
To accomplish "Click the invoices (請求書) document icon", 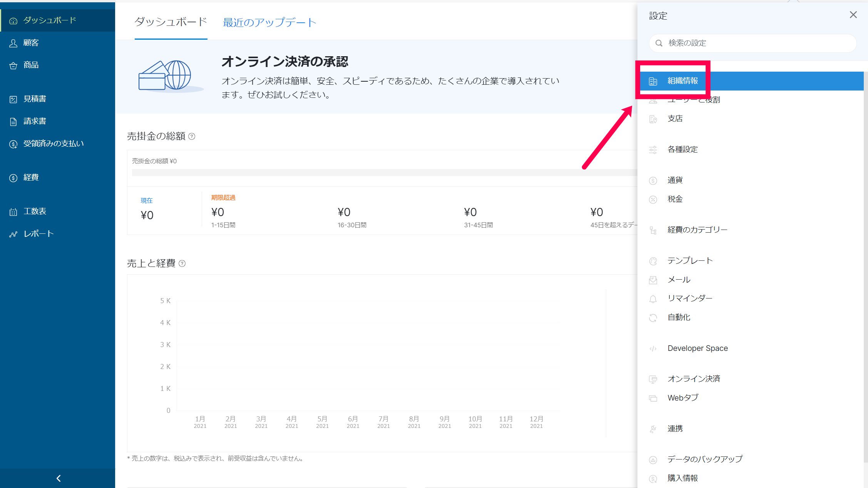I will tap(13, 122).
